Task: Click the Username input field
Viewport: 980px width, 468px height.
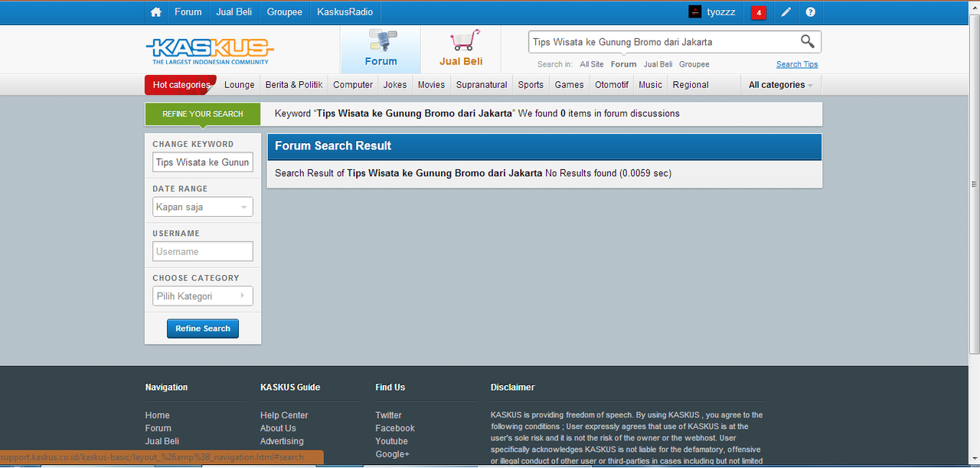Action: click(x=203, y=251)
